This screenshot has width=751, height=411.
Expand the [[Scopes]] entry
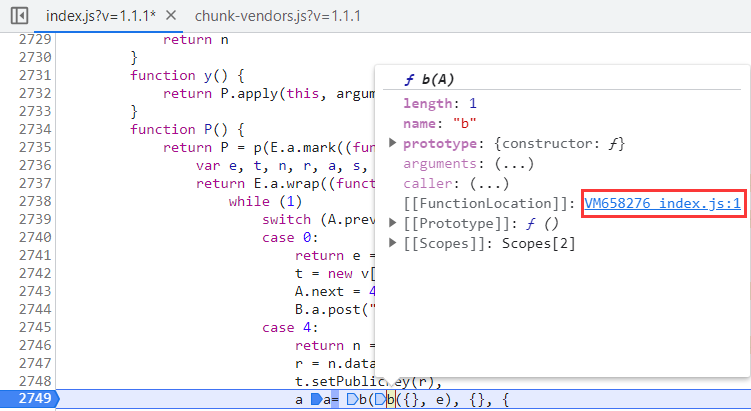pyautogui.click(x=393, y=241)
